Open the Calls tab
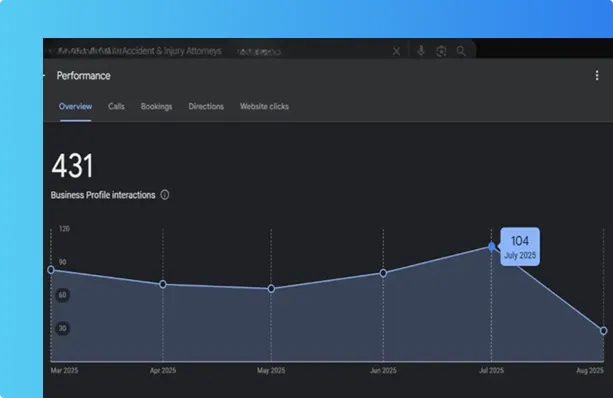The width and height of the screenshot is (613, 398). tap(116, 106)
